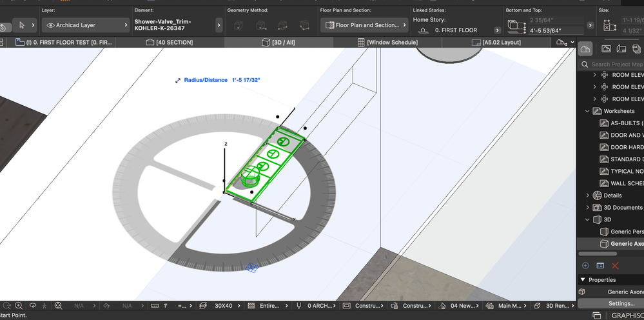Select the WALL SCHED worksheet

[x=621, y=183]
